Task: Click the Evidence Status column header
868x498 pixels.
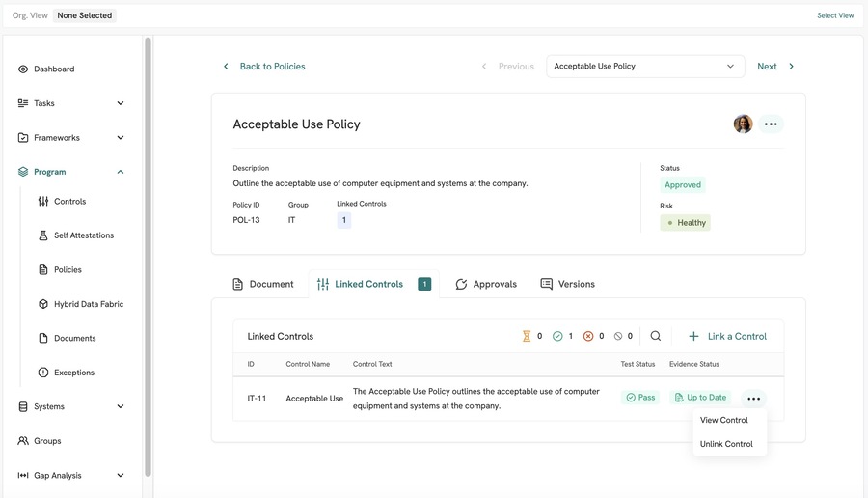Action: coord(694,364)
